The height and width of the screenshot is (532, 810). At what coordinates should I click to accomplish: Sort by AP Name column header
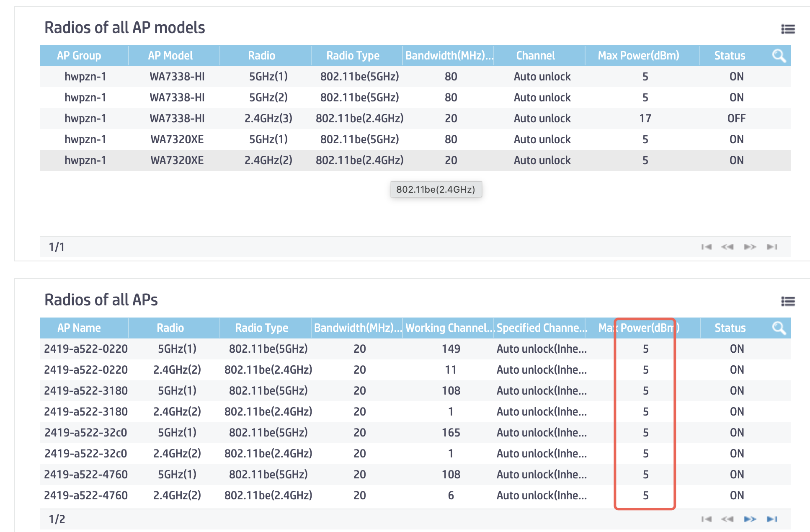point(79,328)
